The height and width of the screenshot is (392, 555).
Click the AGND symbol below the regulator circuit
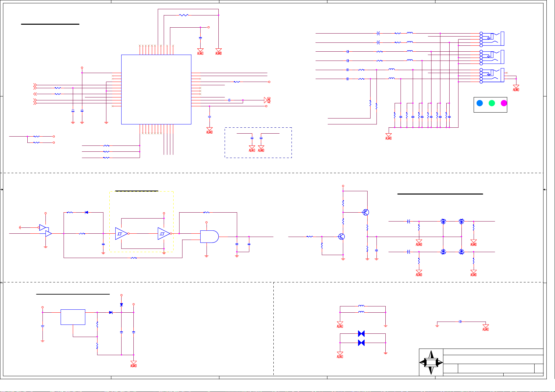click(x=133, y=364)
